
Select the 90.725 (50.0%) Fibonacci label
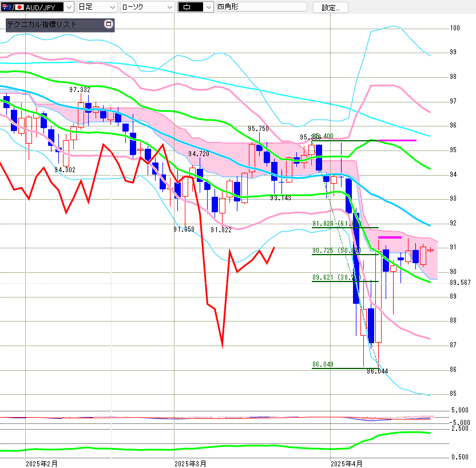tap(336, 251)
